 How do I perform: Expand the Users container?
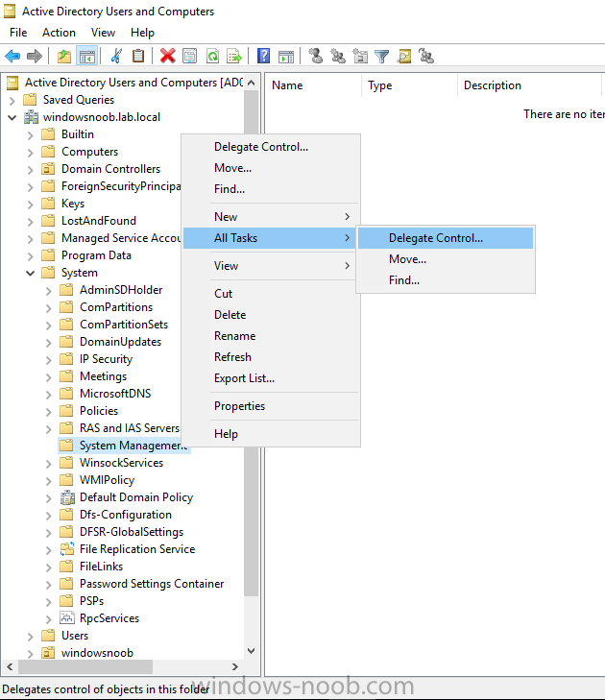point(31,637)
